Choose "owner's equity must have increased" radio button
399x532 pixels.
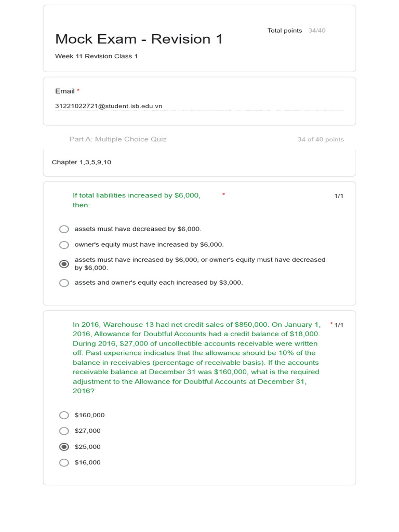point(64,245)
